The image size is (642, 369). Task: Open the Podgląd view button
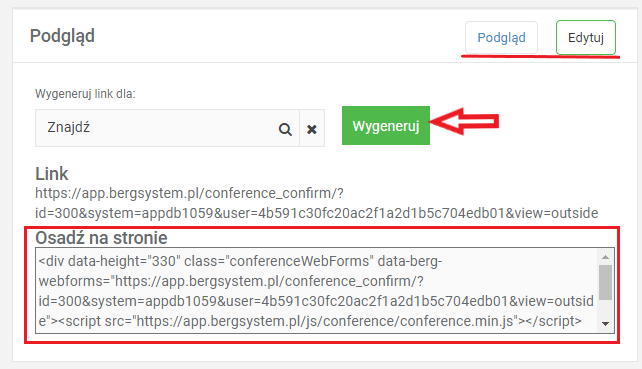pyautogui.click(x=501, y=38)
